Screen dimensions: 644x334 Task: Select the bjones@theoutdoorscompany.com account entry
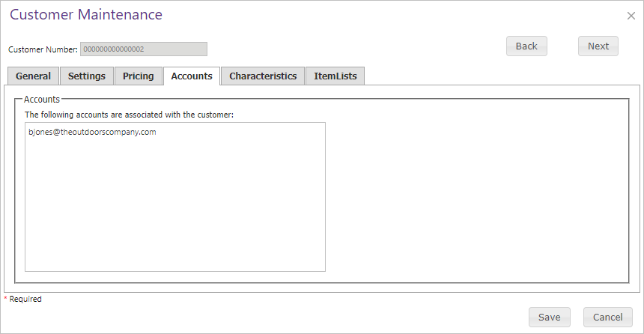(92, 132)
